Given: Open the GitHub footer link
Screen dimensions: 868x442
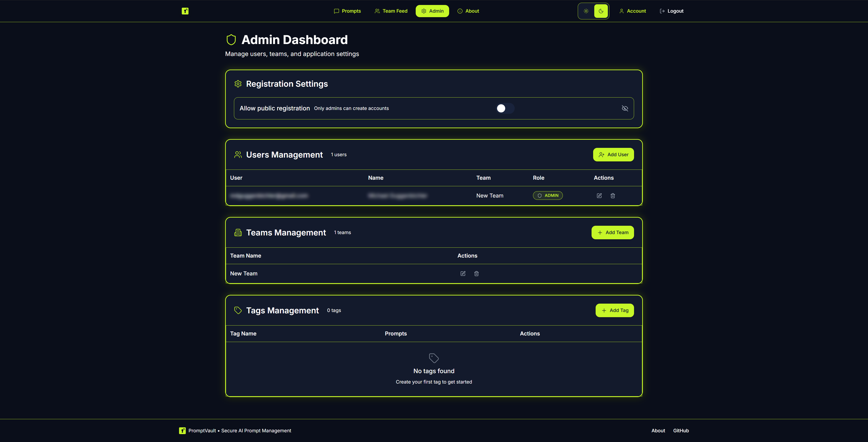Looking at the screenshot, I should pyautogui.click(x=681, y=430).
